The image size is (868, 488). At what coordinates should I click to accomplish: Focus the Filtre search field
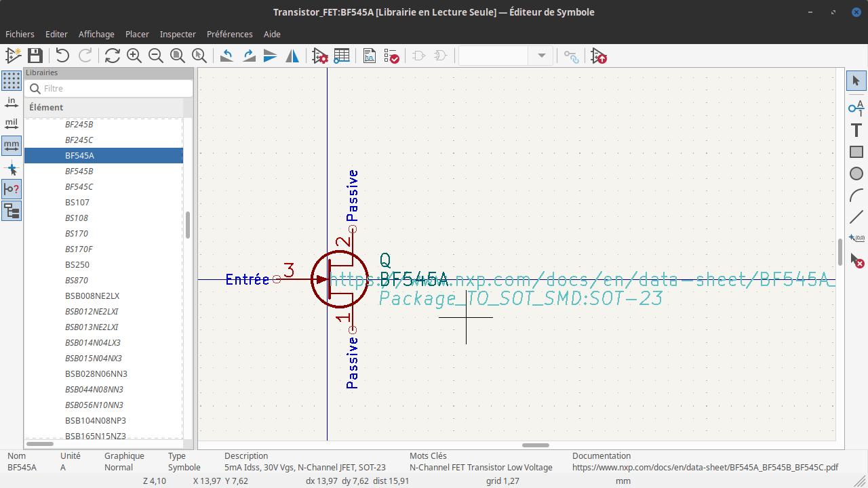click(109, 88)
